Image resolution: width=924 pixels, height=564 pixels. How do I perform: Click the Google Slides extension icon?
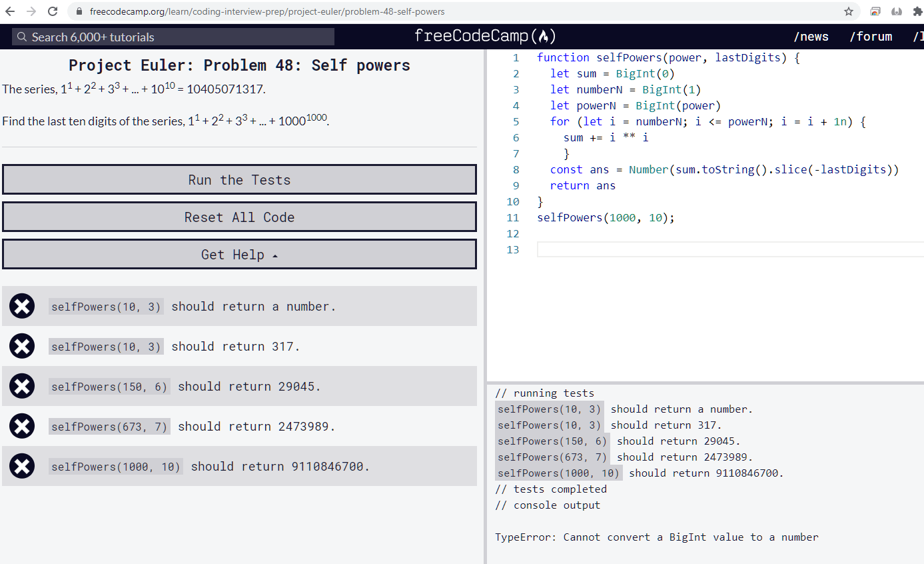[x=875, y=11]
